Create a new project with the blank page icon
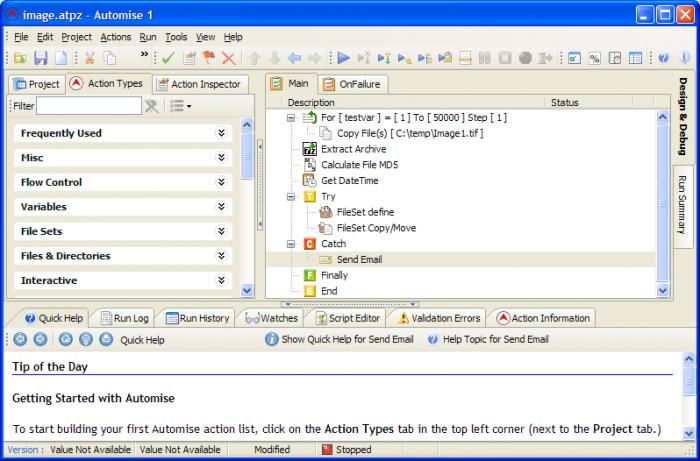This screenshot has height=461, width=700. coord(61,58)
